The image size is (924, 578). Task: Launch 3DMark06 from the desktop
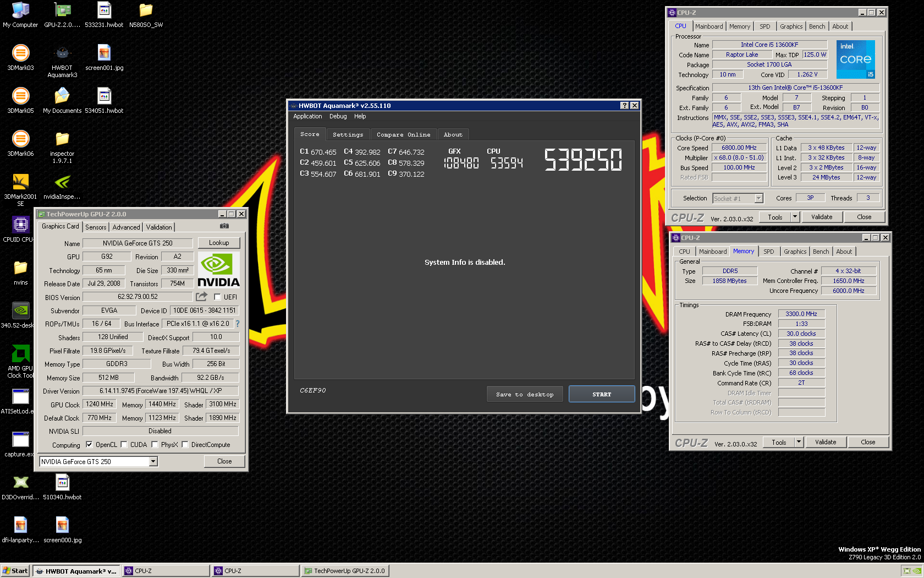[x=20, y=144]
